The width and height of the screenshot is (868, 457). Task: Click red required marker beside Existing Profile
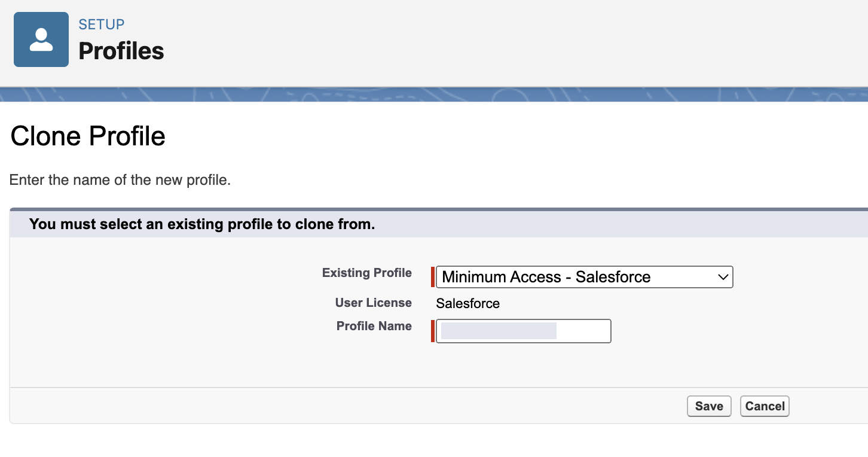(x=433, y=277)
